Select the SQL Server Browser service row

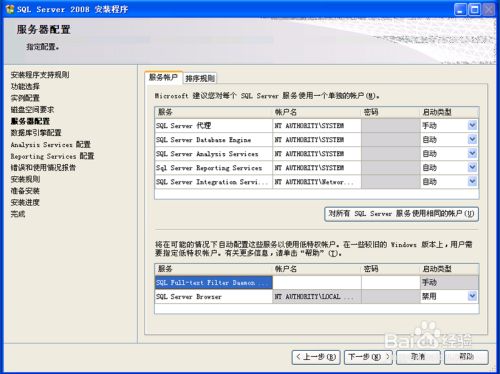[213, 296]
